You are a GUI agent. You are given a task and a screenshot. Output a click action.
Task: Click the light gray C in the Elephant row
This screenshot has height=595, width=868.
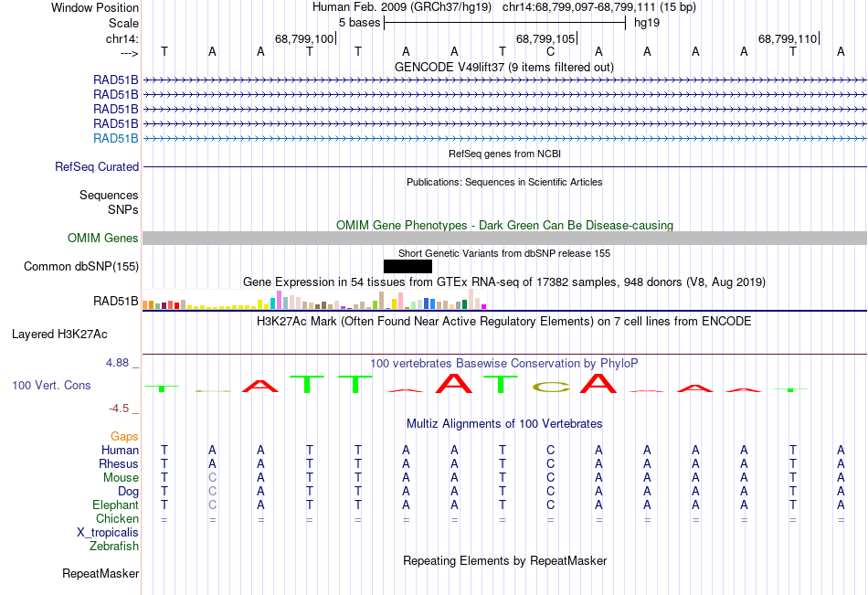pos(213,505)
